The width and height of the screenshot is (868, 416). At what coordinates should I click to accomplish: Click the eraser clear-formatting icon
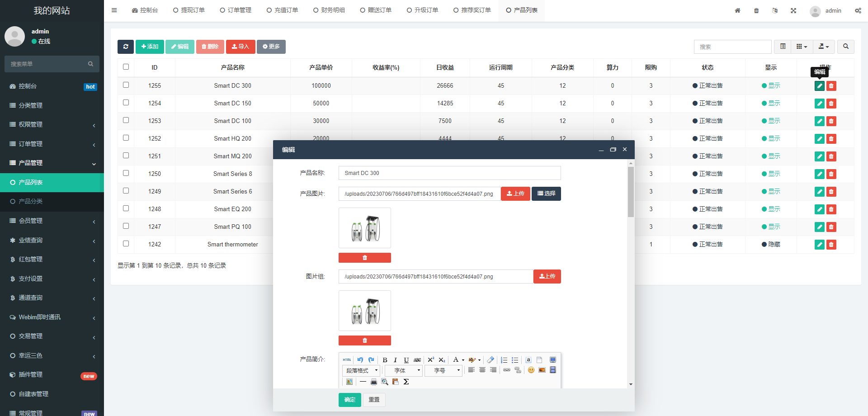[491, 360]
